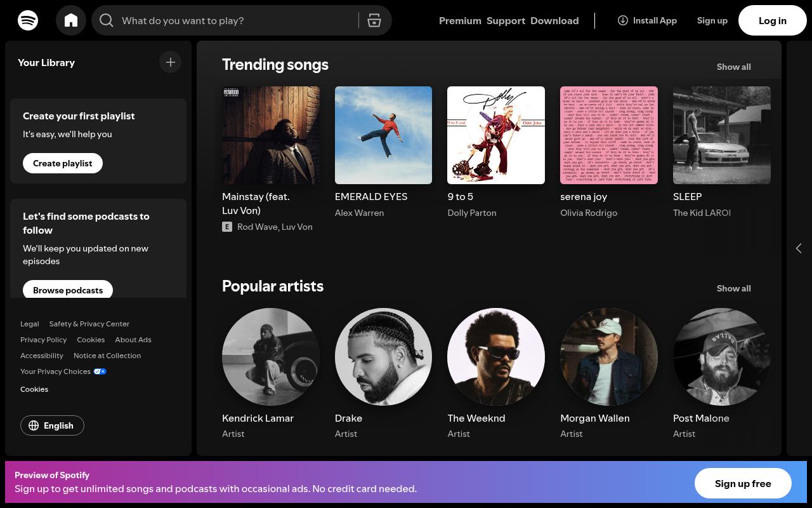812x508 pixels.
Task: Select the Create playlist button
Action: click(63, 163)
